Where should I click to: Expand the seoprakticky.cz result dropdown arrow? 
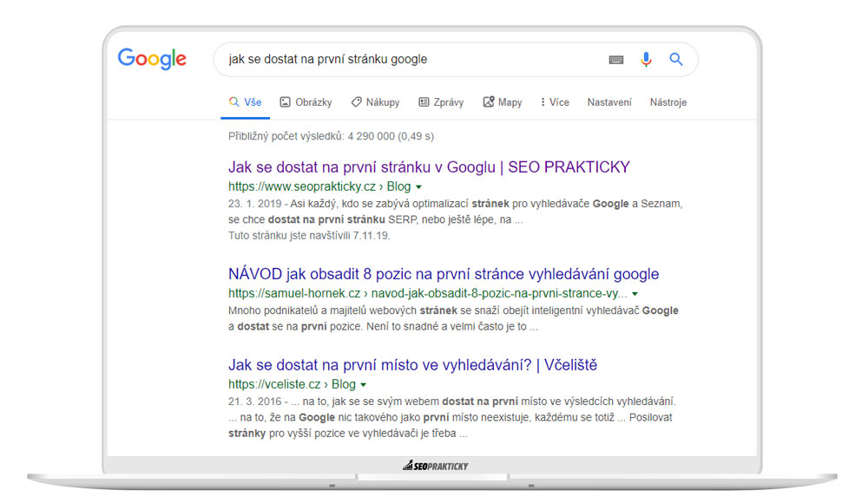tap(418, 187)
